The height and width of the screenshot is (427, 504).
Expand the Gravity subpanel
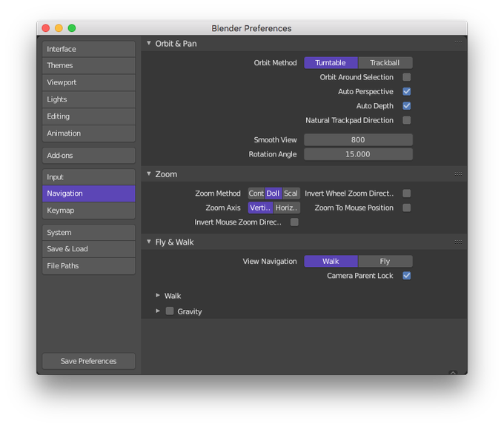tap(158, 311)
